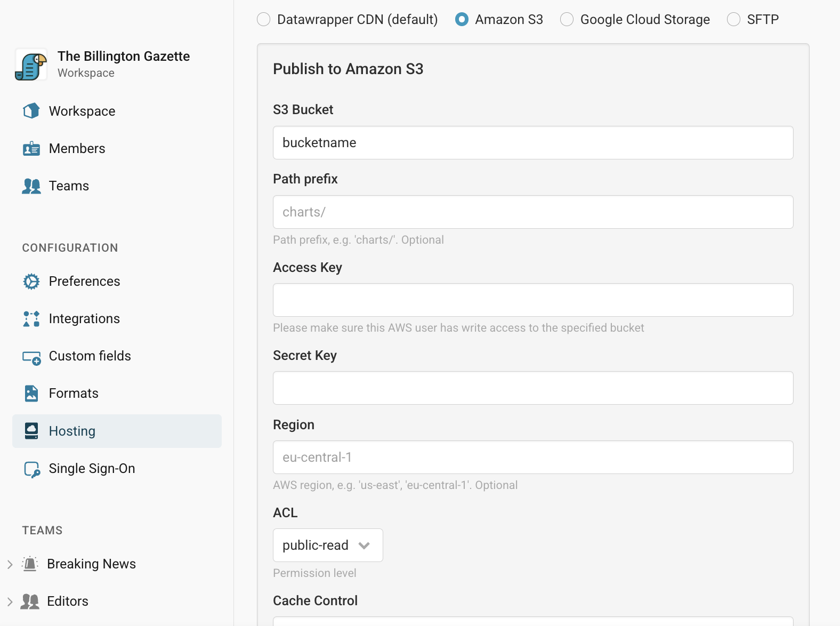The height and width of the screenshot is (626, 840).
Task: Click the Formats image file icon
Action: pyautogui.click(x=31, y=394)
